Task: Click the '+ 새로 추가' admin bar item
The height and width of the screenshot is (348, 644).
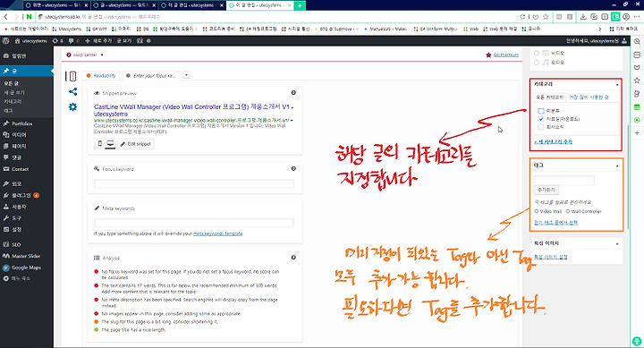Action: click(98, 41)
